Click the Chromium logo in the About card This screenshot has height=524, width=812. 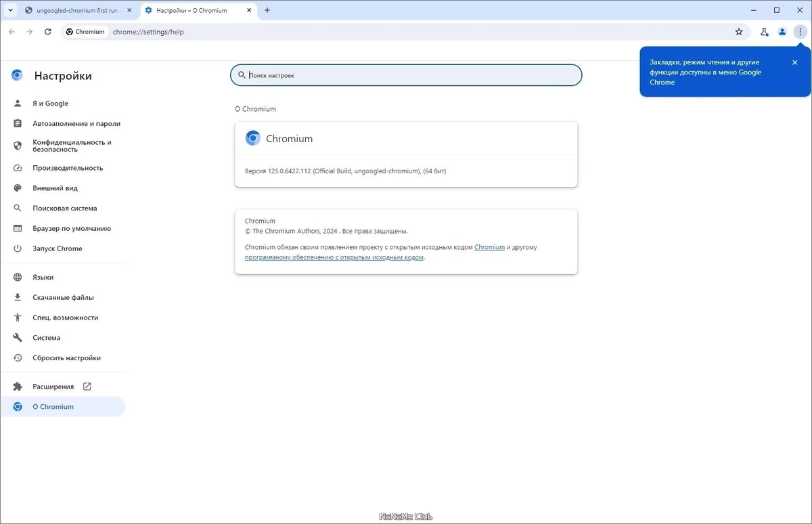(x=253, y=138)
